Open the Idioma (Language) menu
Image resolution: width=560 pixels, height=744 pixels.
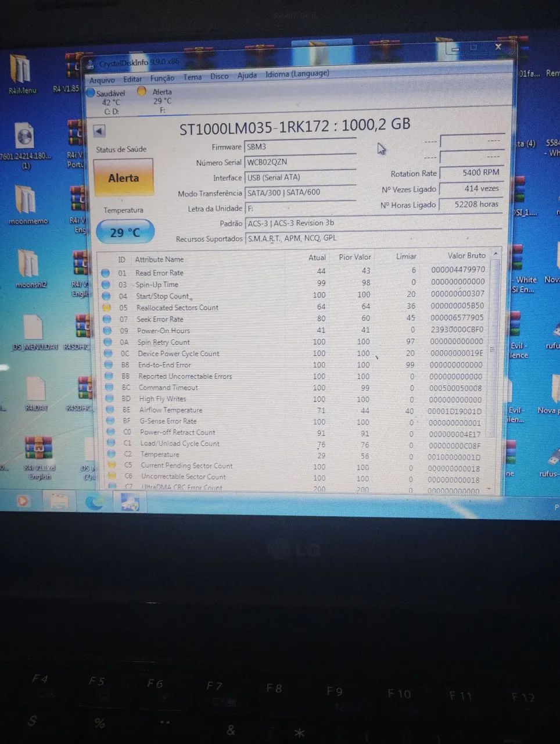pyautogui.click(x=297, y=74)
